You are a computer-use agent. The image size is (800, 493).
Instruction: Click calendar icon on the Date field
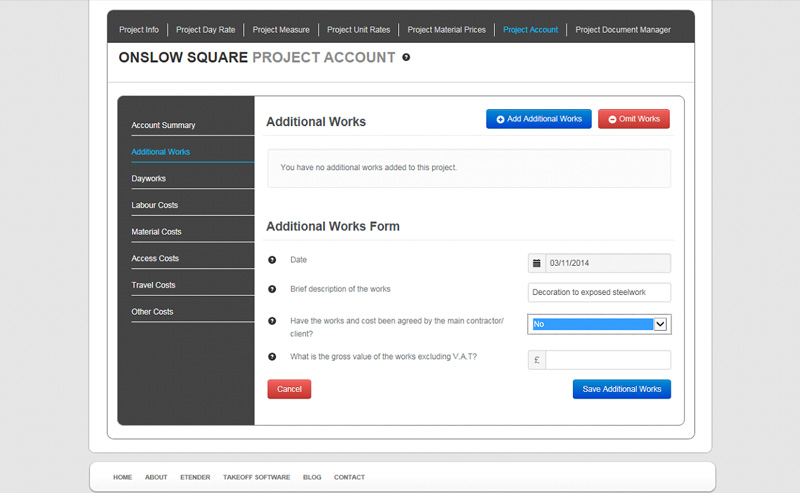(x=537, y=264)
